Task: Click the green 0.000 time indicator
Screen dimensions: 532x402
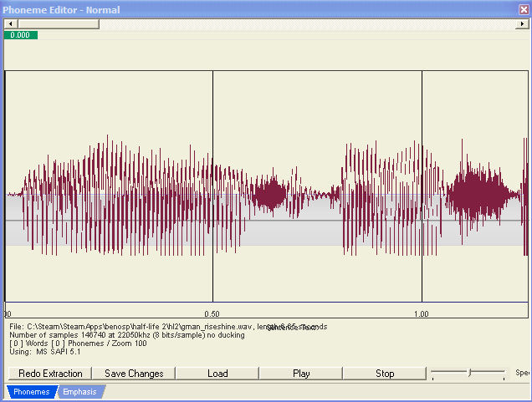Action: click(20, 35)
